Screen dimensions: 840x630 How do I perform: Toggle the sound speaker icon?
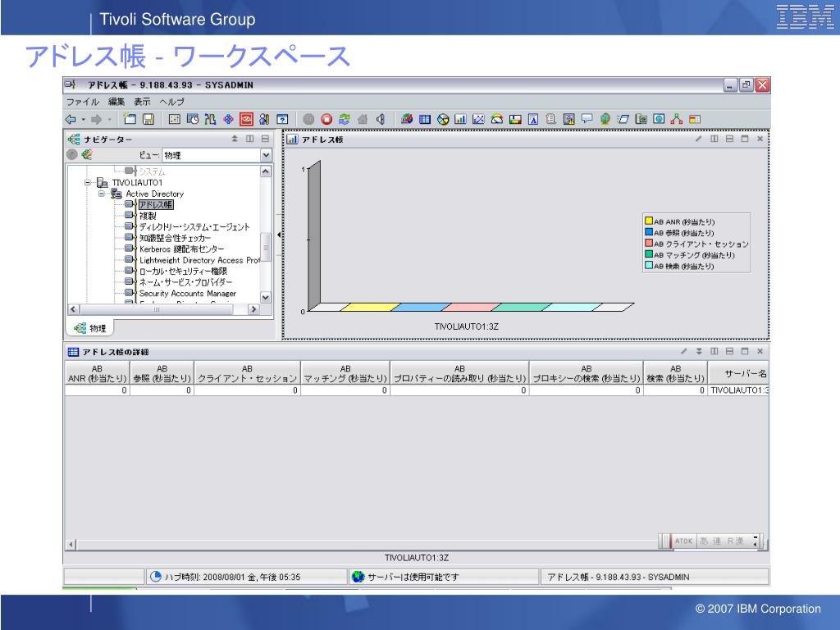click(381, 119)
